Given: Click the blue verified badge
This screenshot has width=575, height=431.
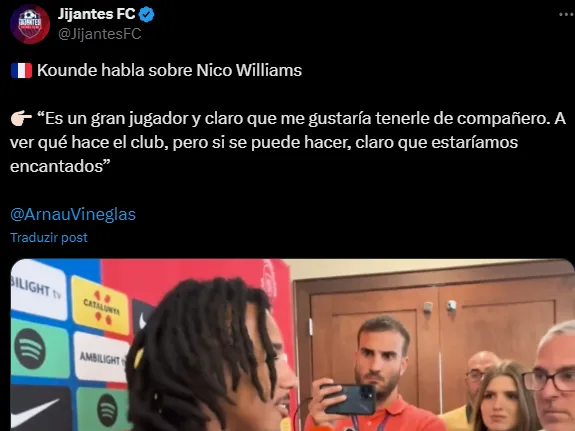Looking at the screenshot, I should [147, 15].
